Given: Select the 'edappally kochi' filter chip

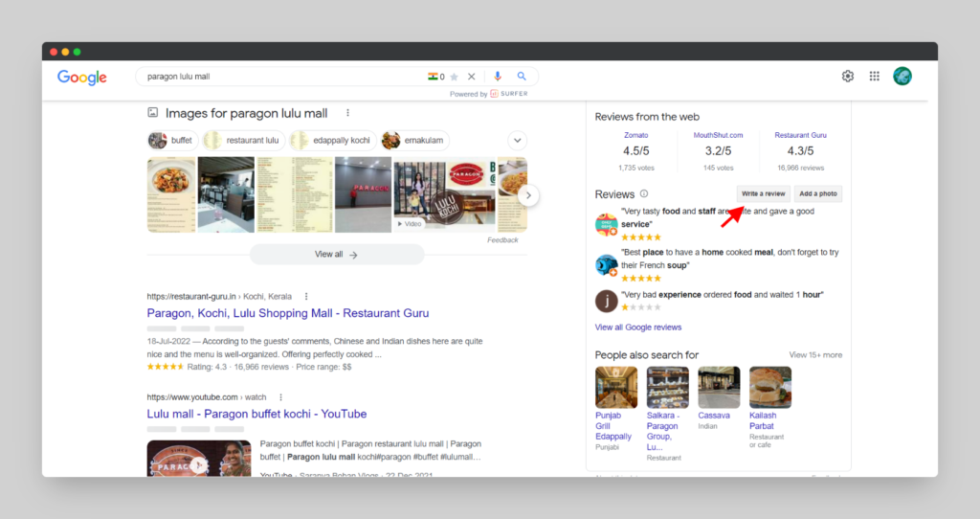Looking at the screenshot, I should pyautogui.click(x=332, y=140).
